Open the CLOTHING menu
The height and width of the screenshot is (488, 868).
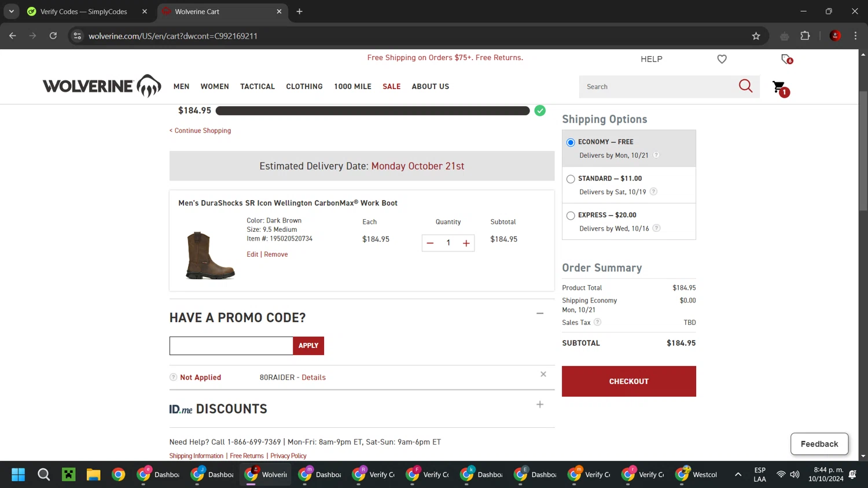[x=304, y=87]
